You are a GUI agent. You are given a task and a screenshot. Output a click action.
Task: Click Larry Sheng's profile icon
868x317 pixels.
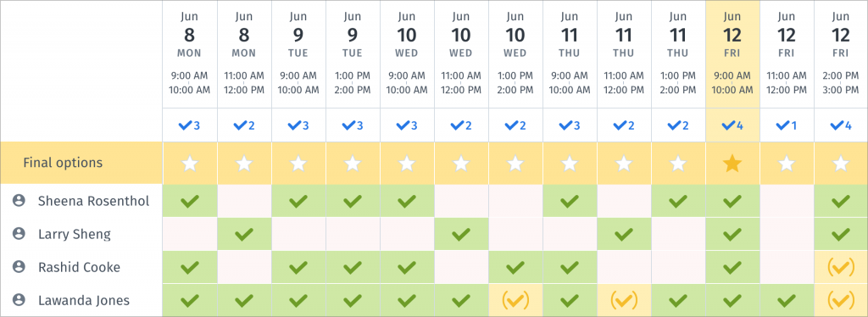coord(19,234)
